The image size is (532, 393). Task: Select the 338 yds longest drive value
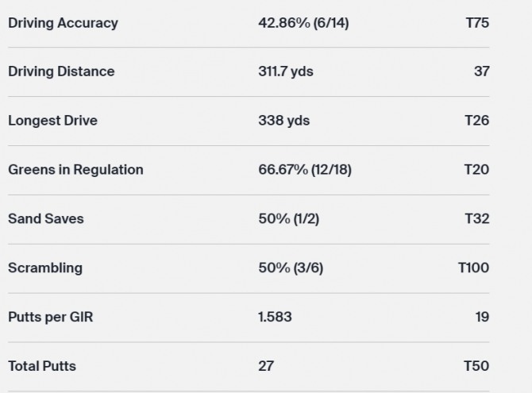[283, 121]
